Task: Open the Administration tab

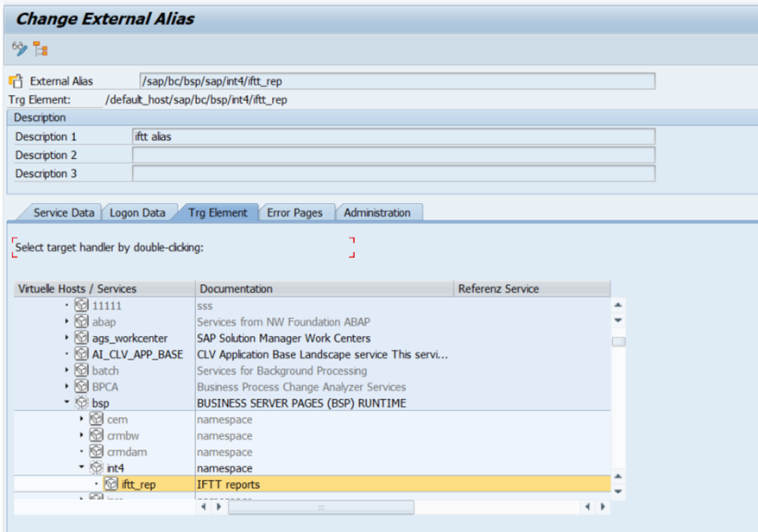Action: (x=377, y=212)
